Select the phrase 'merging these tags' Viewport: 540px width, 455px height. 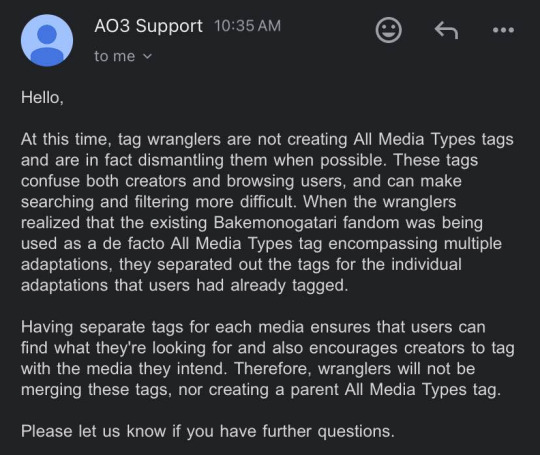[x=95, y=390]
